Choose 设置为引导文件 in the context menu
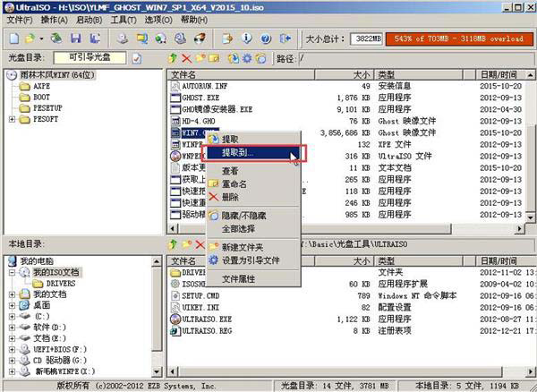The height and width of the screenshot is (392, 537). pos(253,260)
